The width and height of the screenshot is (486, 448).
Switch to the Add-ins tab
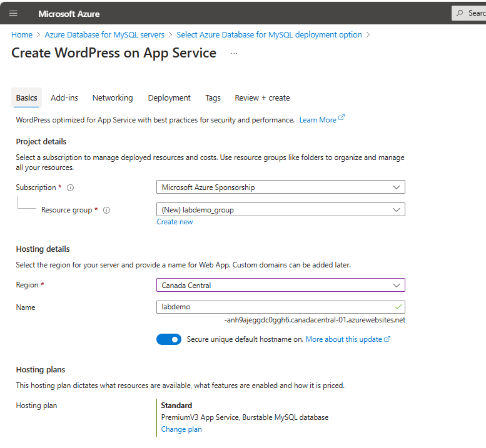[x=64, y=98]
